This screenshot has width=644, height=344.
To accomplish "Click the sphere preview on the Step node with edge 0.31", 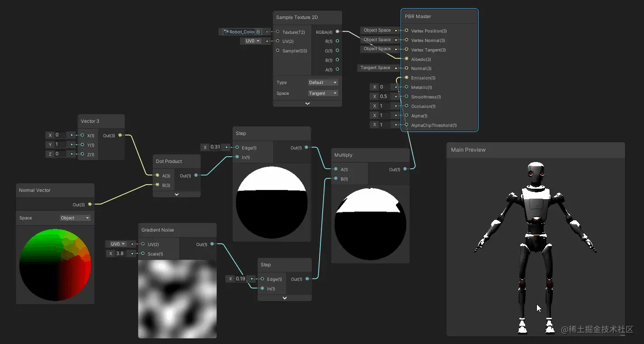I will click(x=272, y=203).
